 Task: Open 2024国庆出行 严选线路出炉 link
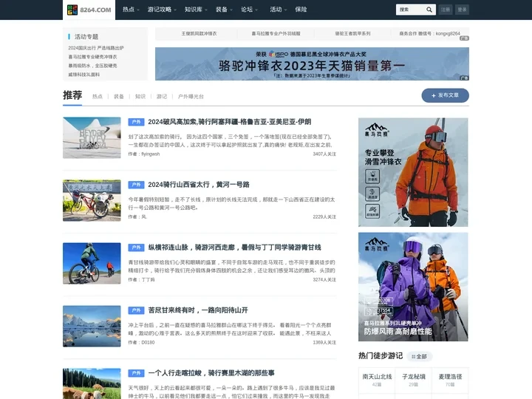tap(96, 48)
